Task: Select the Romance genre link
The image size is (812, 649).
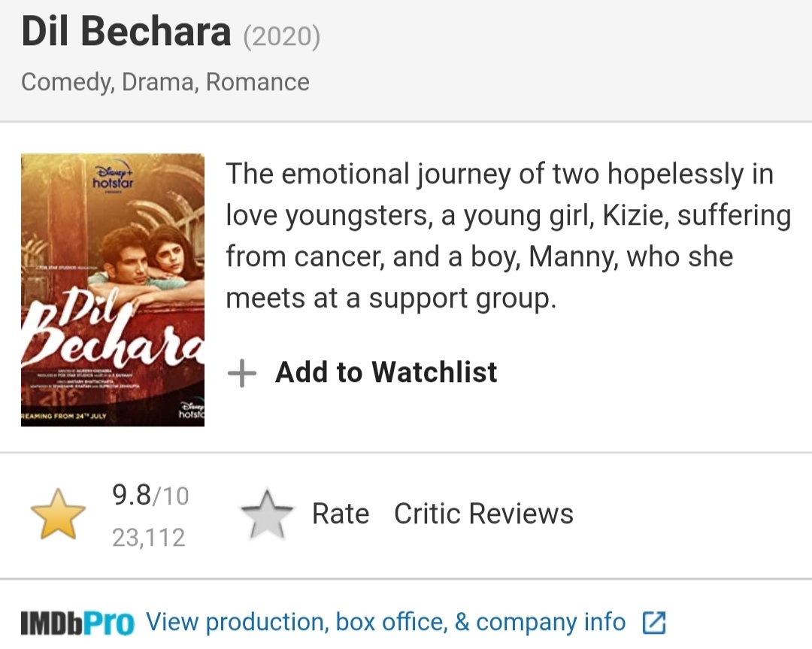Action: pos(258,83)
